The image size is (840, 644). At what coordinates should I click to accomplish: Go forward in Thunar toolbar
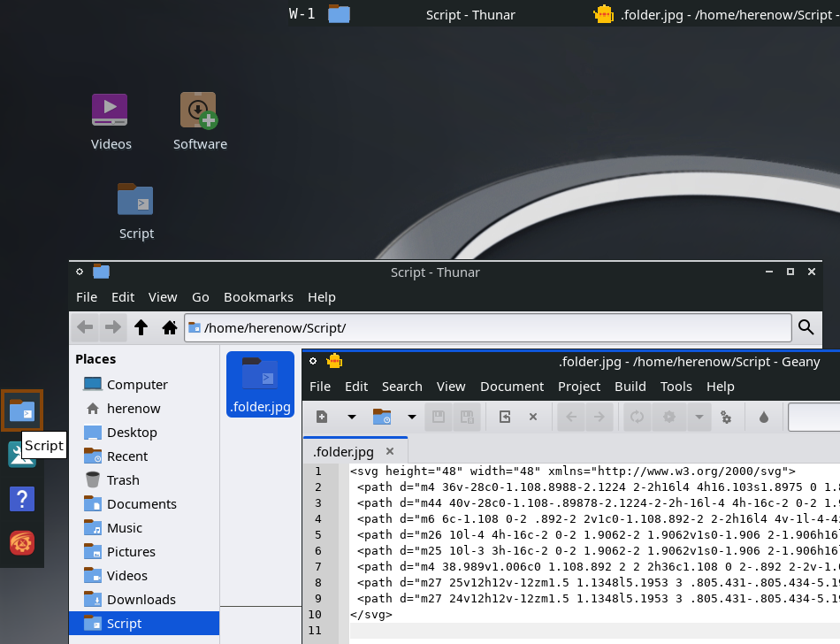[112, 326]
